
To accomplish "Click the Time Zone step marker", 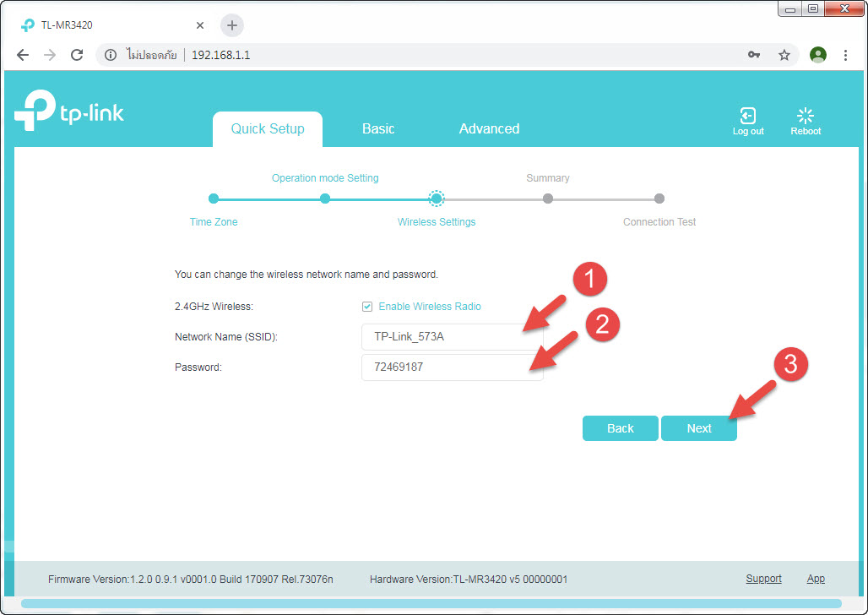I will click(x=213, y=199).
